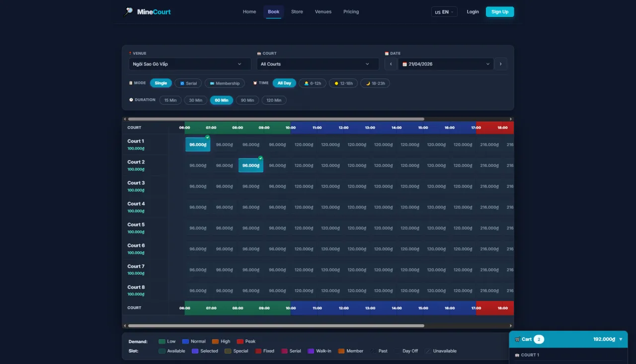Click the green checkmark on Court 1's selected slot

(x=208, y=138)
